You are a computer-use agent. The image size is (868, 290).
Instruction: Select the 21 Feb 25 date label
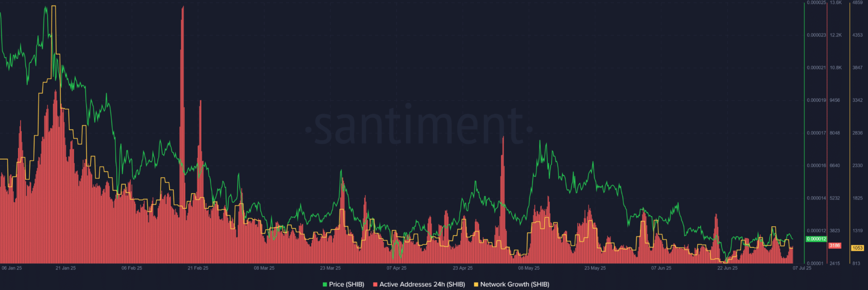tap(198, 268)
